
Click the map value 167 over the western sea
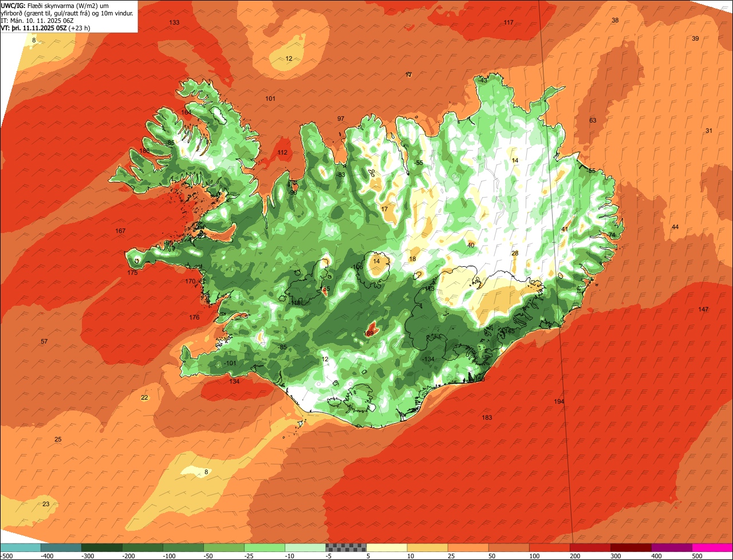pos(120,231)
